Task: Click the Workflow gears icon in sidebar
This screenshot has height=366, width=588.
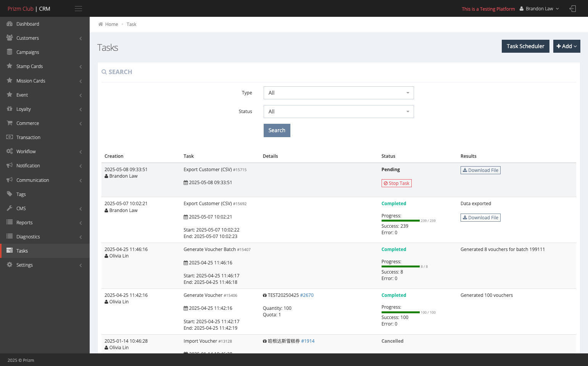Action: pyautogui.click(x=10, y=151)
